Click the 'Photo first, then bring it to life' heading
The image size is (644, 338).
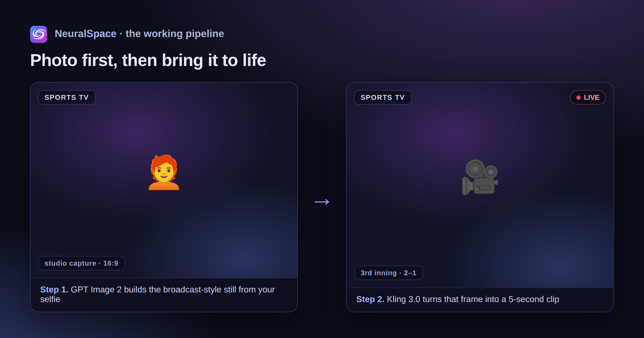coord(148,60)
